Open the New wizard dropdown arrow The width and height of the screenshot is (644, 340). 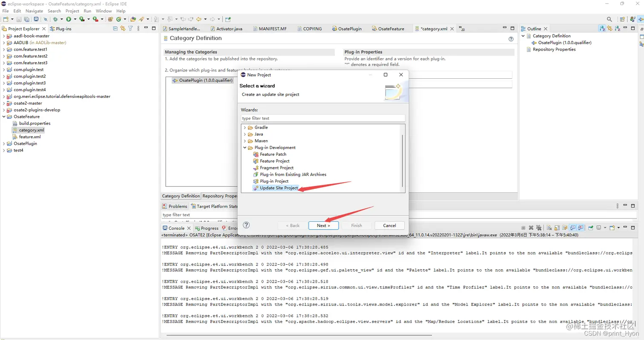pyautogui.click(x=12, y=19)
